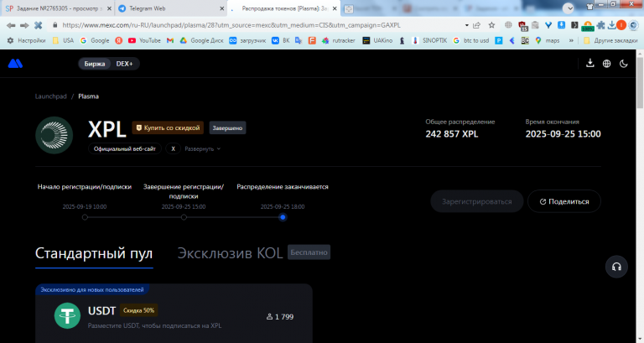Open the Yandex bookmark icon
This screenshot has width=644, height=343.
tap(119, 40)
